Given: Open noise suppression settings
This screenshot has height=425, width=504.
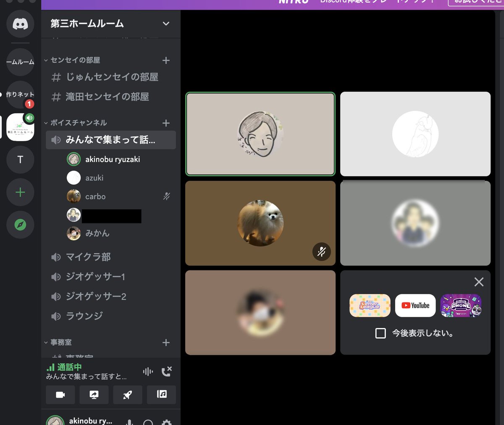Looking at the screenshot, I should [x=147, y=371].
